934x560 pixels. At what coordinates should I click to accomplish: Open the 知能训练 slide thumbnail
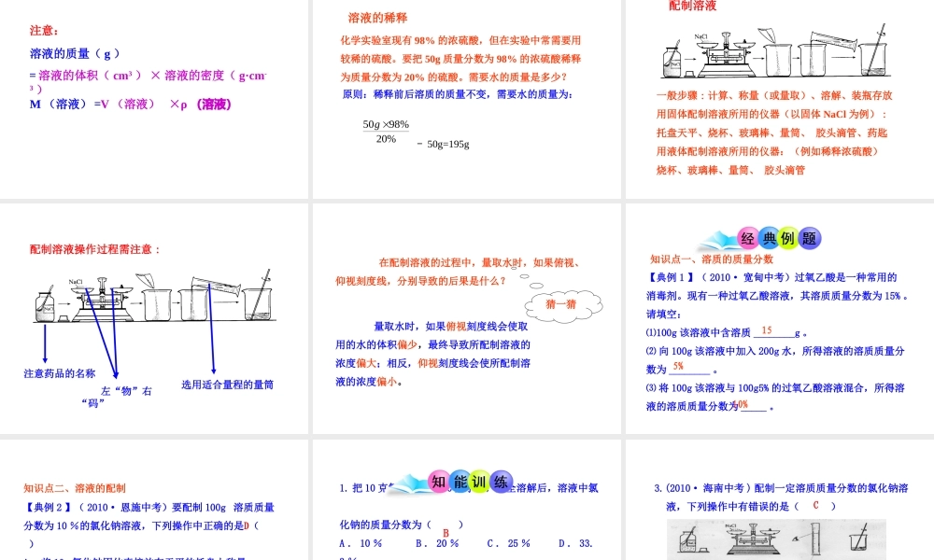[x=466, y=500]
